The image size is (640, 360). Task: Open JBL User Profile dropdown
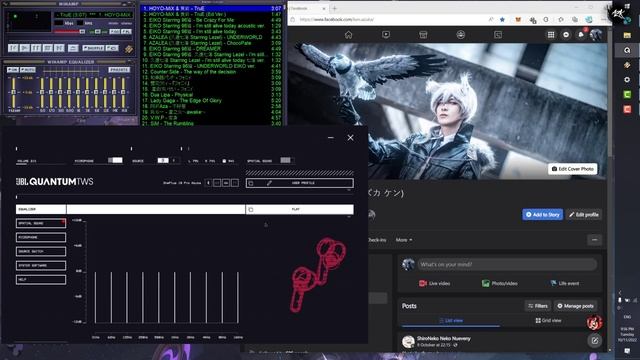click(x=300, y=183)
